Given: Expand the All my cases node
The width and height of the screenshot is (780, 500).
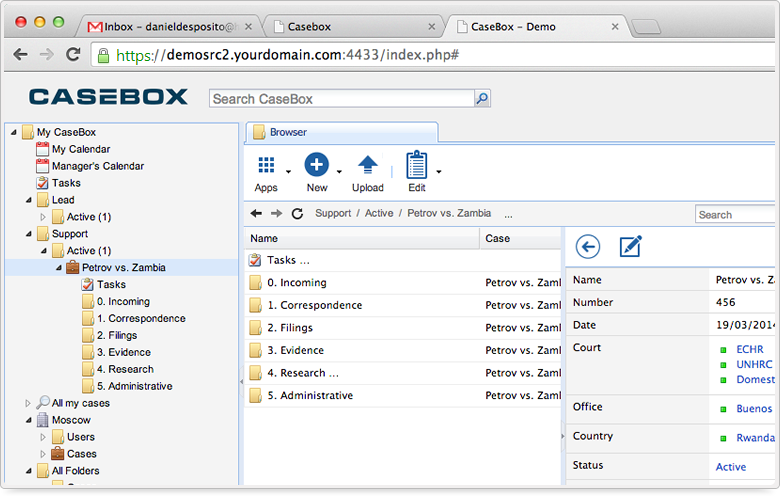Looking at the screenshot, I should click(x=28, y=403).
